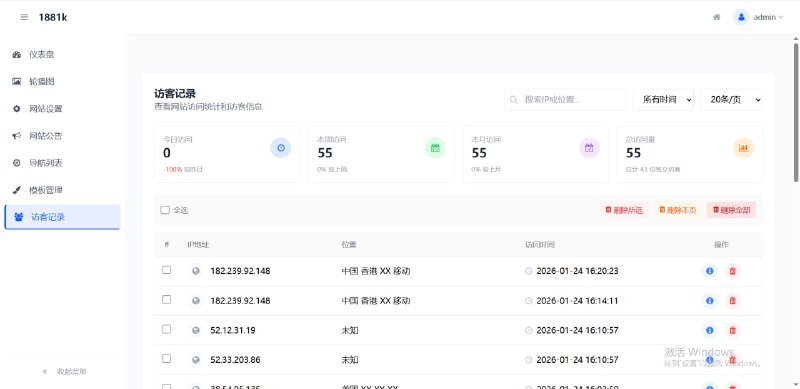Click the page vertical scrollbar
This screenshot has height=389, width=800.
click(x=795, y=112)
